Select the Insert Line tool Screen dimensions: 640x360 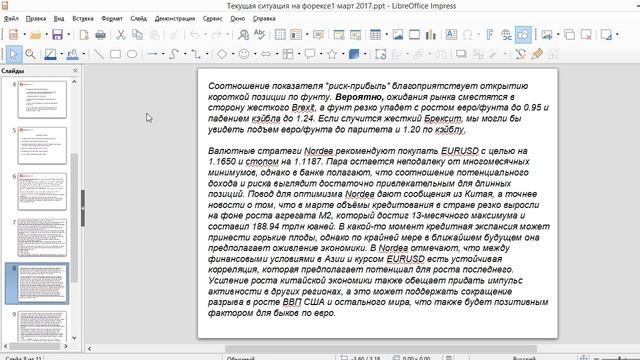99,54
